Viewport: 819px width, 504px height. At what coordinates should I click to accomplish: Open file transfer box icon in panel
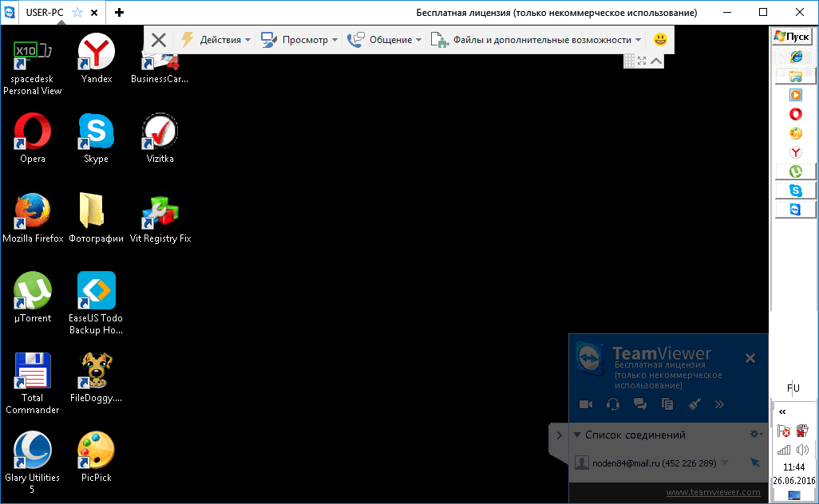click(667, 404)
